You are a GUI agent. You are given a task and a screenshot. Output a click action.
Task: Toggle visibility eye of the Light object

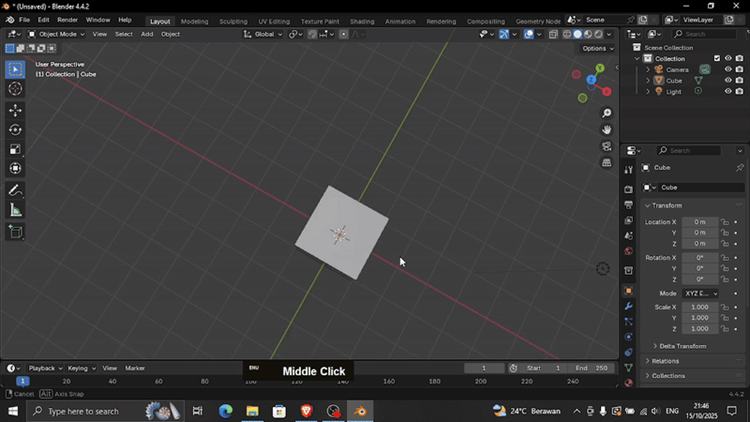[x=727, y=91]
